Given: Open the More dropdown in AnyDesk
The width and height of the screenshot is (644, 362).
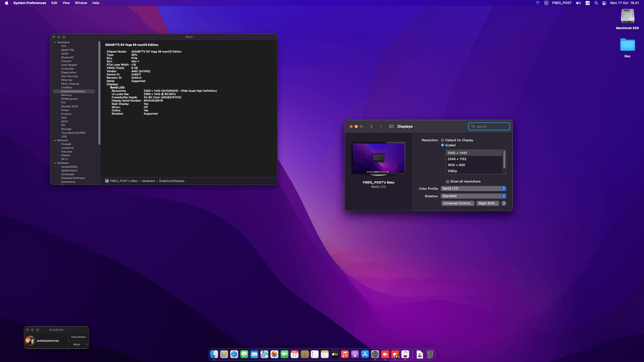Looking at the screenshot, I should pos(79,344).
